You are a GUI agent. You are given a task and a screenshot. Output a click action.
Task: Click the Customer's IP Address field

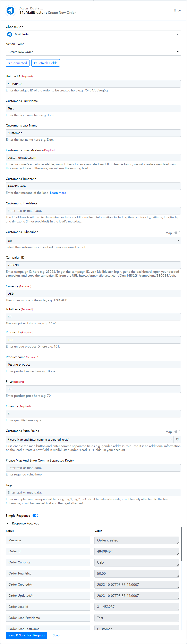pos(93,211)
